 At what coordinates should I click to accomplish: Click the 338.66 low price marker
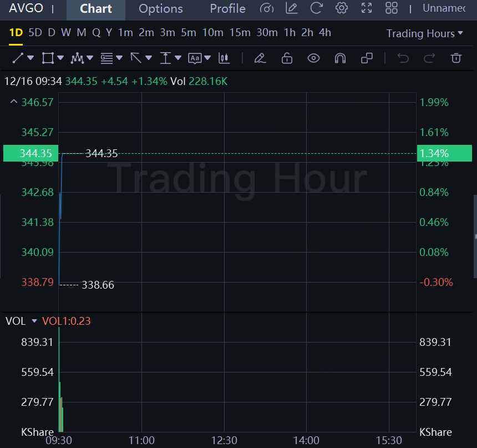[x=98, y=285]
